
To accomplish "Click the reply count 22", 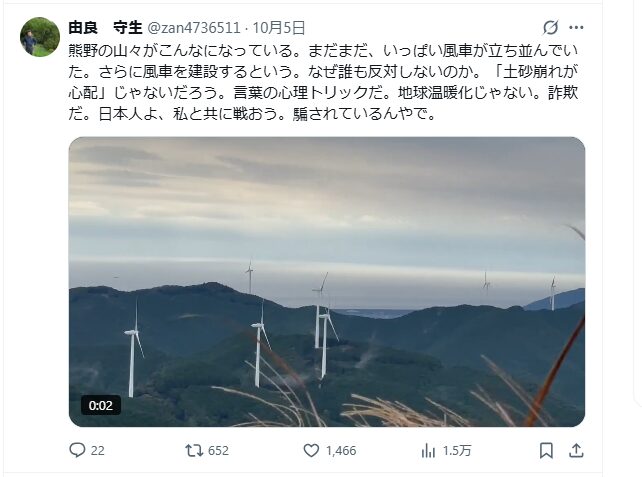I will pyautogui.click(x=97, y=451).
